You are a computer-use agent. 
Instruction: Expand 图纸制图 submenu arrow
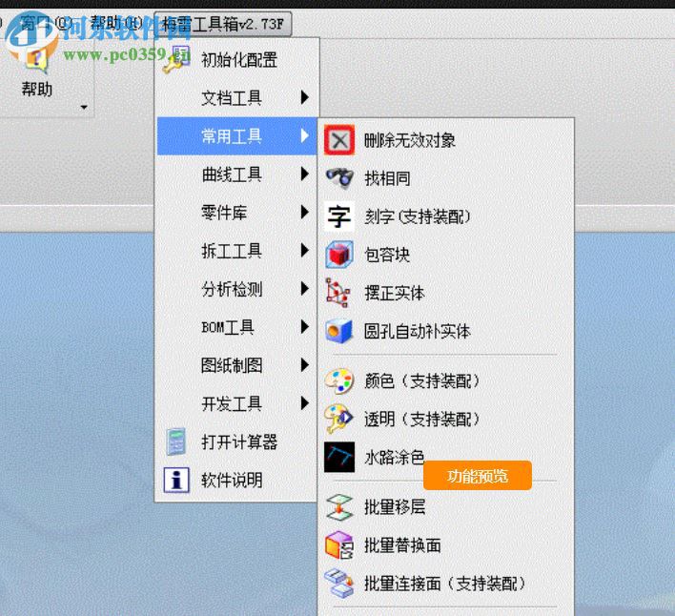point(305,365)
